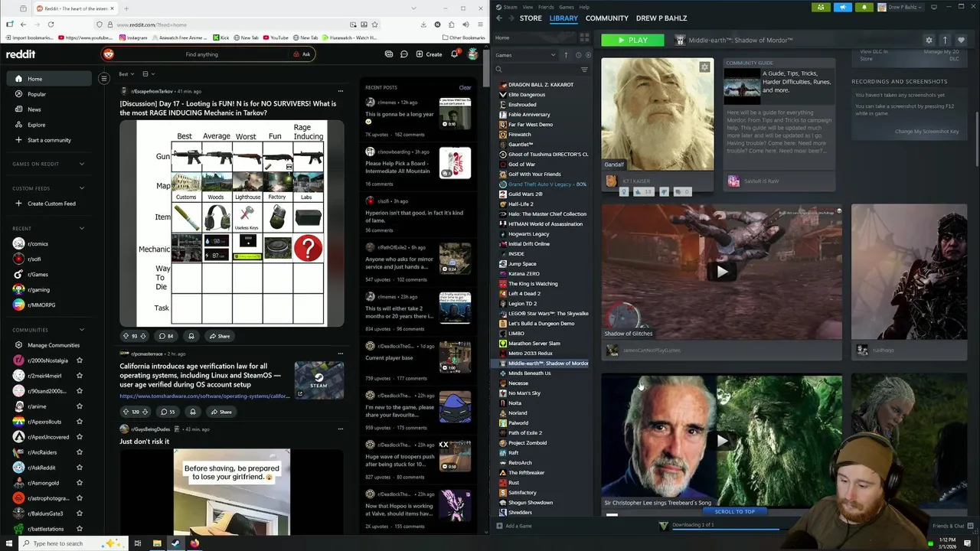Screen dimensions: 980x551
Task: Open the Friends menu in Steam
Action: [546, 7]
